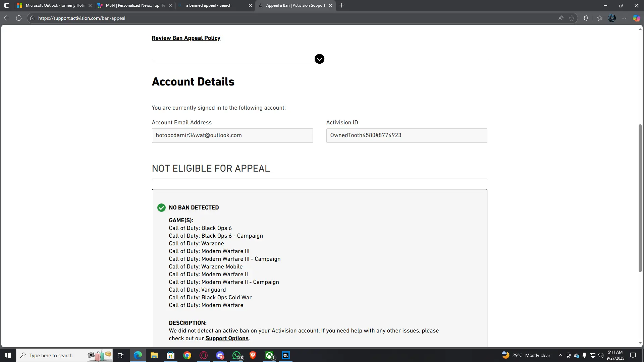Open Settings and more ellipsis menu

[624, 18]
